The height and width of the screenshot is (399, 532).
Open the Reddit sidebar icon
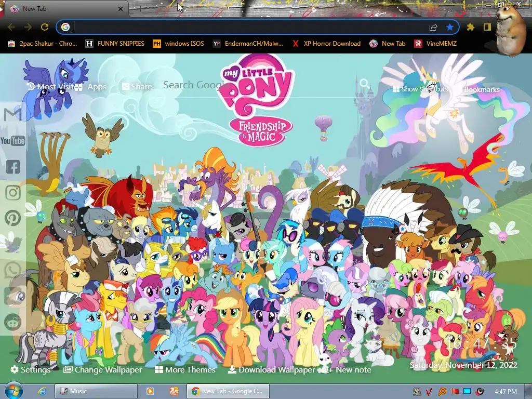pyautogui.click(x=13, y=322)
